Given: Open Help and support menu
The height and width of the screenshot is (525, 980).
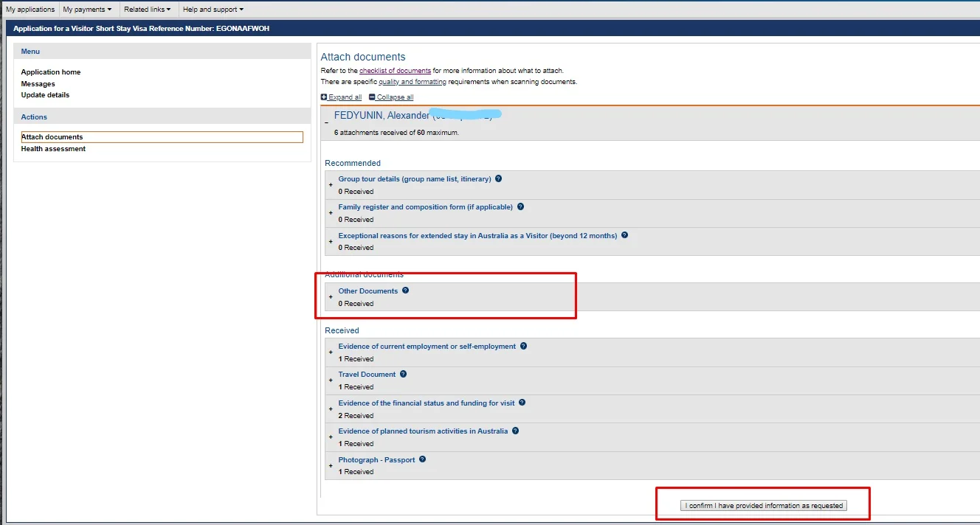Looking at the screenshot, I should 213,10.
